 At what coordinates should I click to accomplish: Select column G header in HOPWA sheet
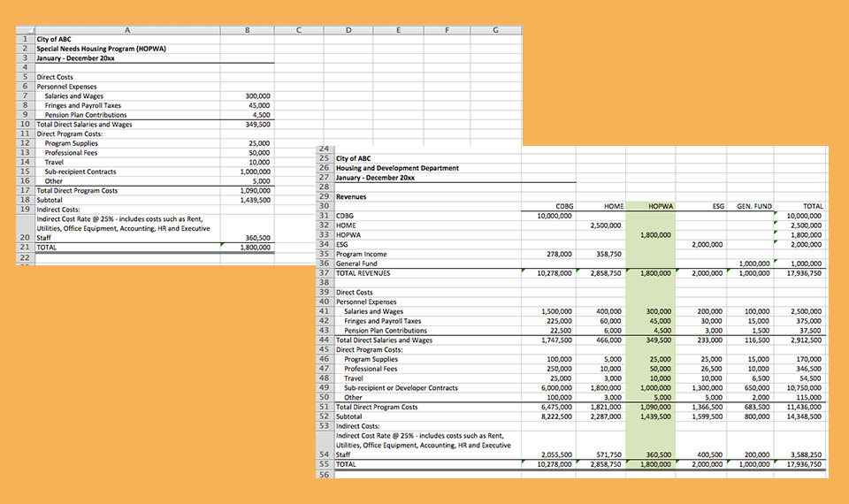pos(495,30)
